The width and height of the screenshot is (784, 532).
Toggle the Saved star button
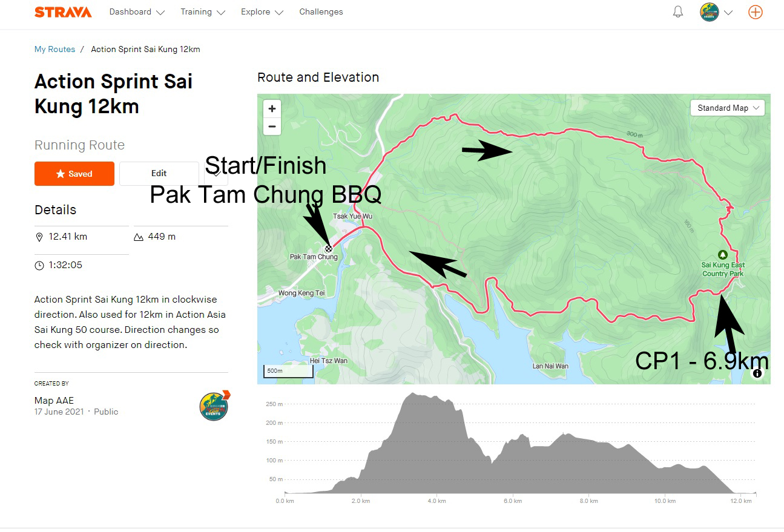point(74,174)
